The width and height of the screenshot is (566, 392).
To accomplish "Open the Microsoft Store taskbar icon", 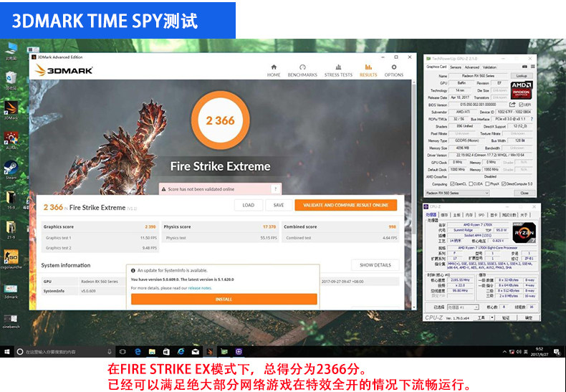I will [x=166, y=352].
